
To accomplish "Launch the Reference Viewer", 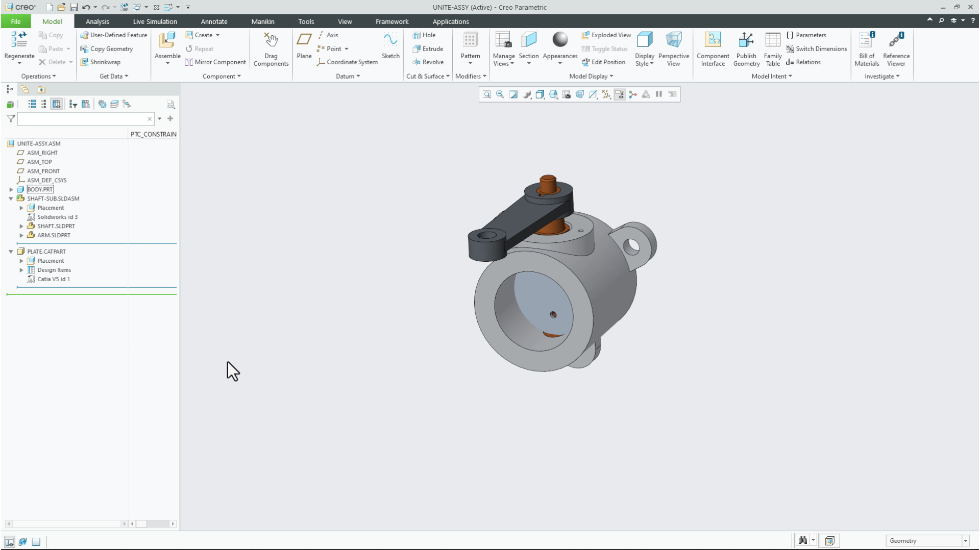I will [x=896, y=49].
